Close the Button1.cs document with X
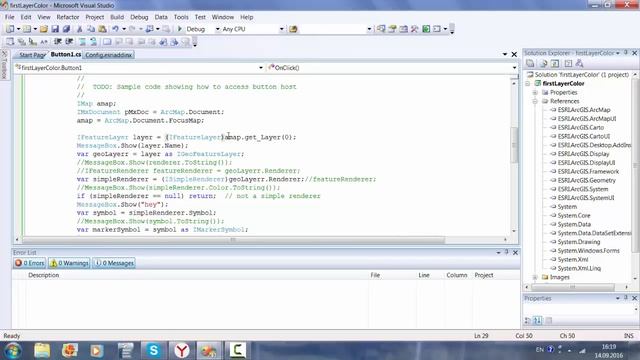 tap(514, 54)
